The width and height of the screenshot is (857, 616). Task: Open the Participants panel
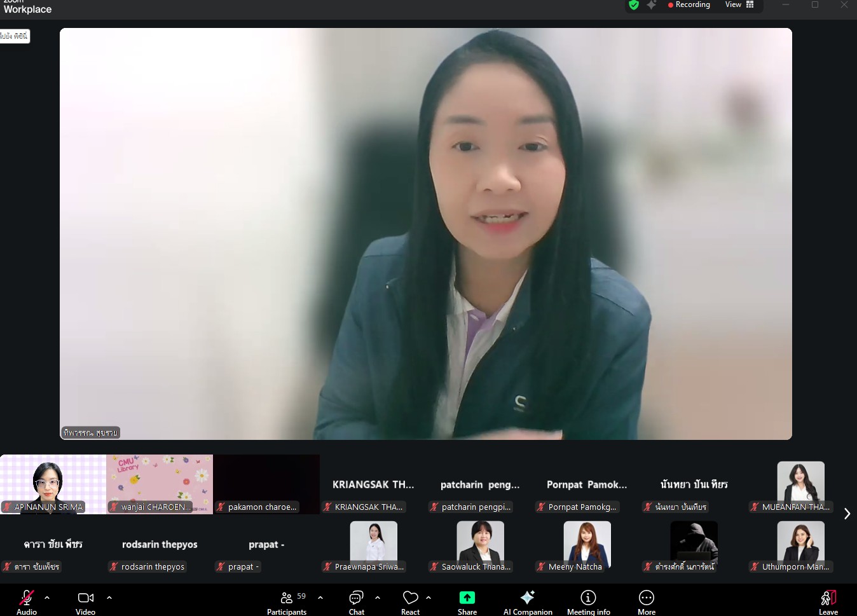pos(286,601)
